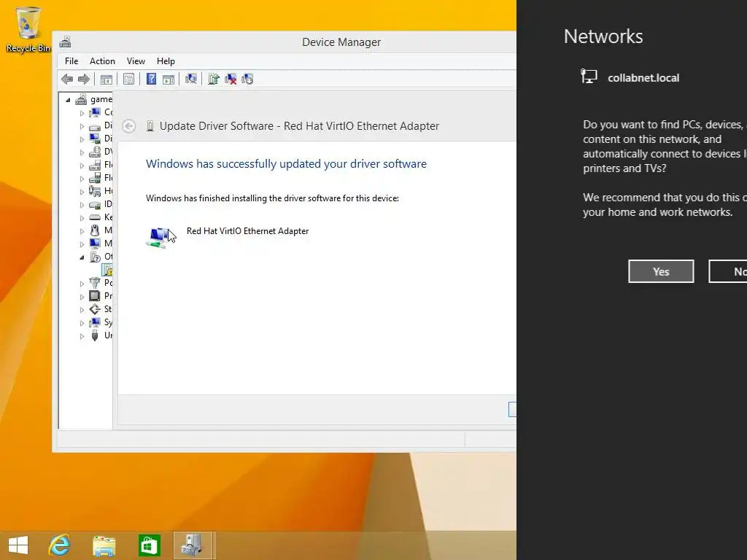Open the Properties toolbar icon
Viewport: 747px width, 560px height.
coord(128,79)
